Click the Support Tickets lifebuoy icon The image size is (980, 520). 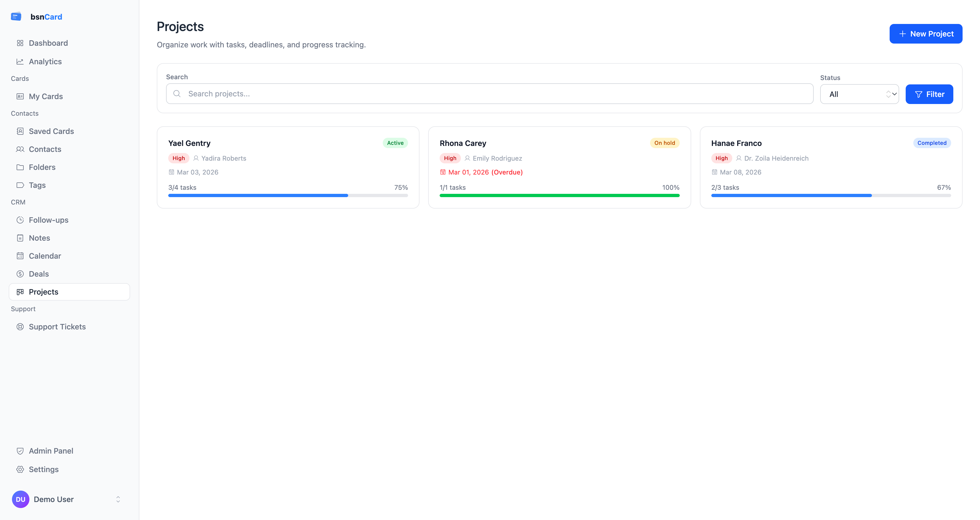tap(20, 327)
